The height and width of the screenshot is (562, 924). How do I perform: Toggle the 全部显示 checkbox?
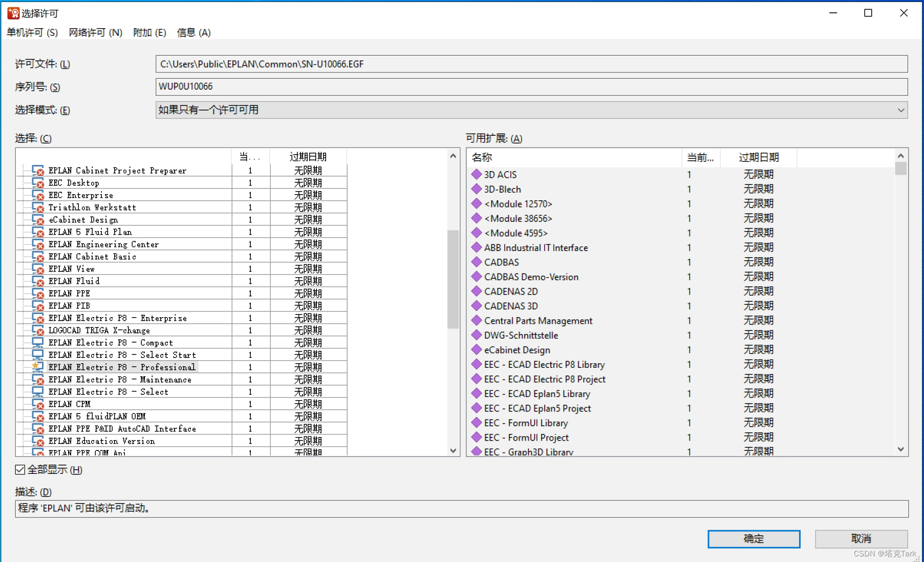point(20,469)
